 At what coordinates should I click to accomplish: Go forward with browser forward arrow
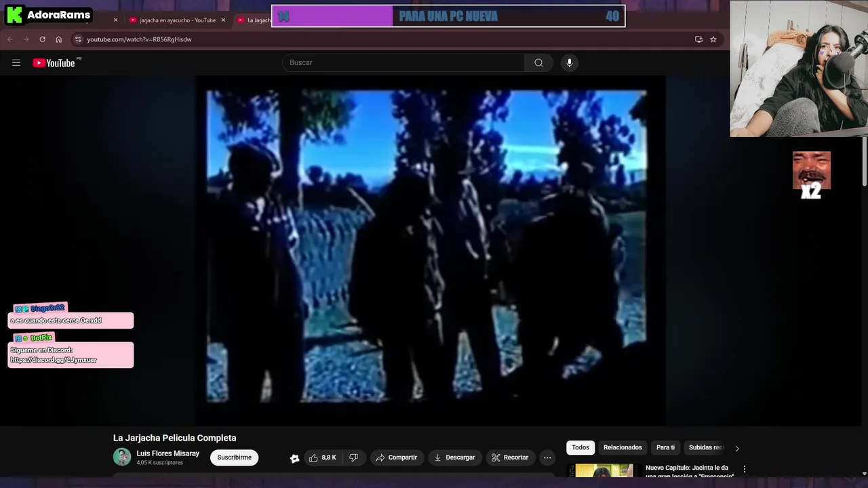click(x=26, y=39)
